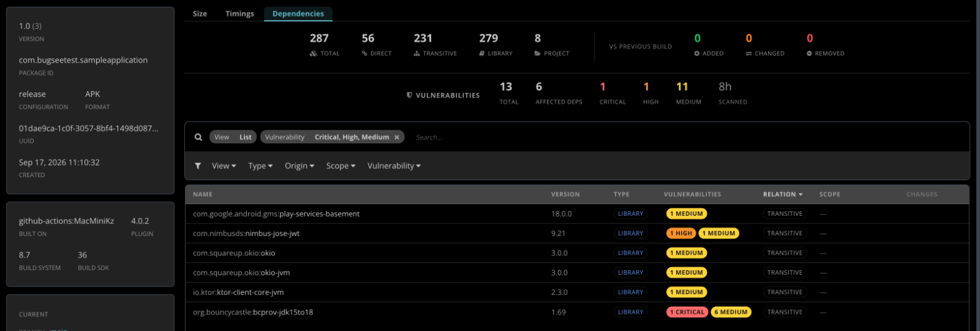Click the critical count 1 in red
The height and width of the screenshot is (331, 980).
pos(602,86)
